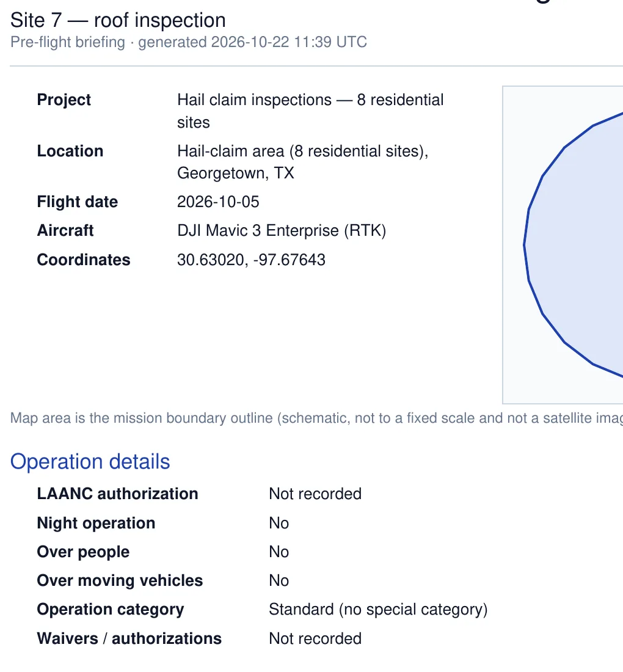Click the map area schematic caption
This screenshot has width=623, height=672.
[316, 418]
